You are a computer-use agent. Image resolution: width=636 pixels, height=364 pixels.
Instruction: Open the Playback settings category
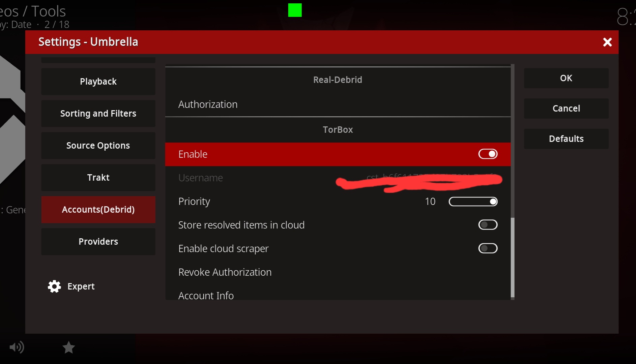tap(98, 82)
